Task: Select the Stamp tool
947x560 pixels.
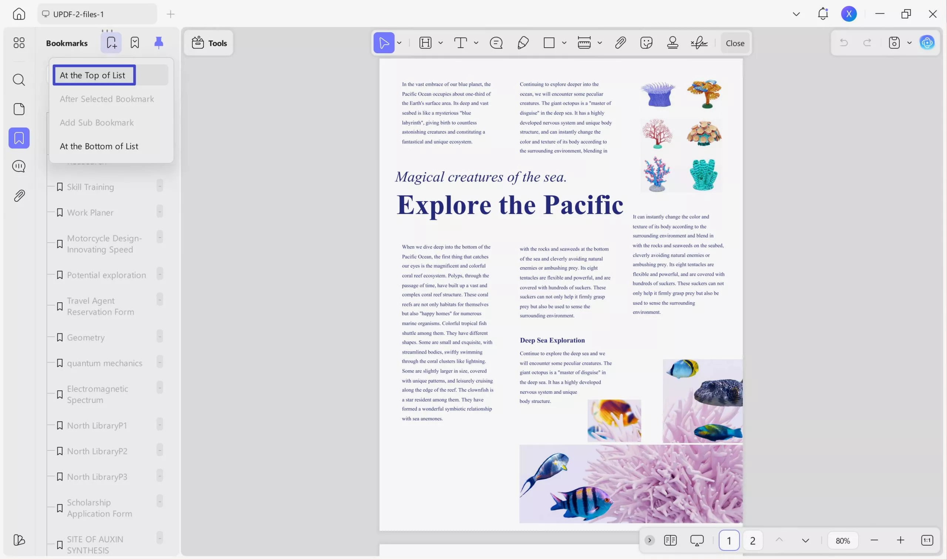Action: point(673,43)
